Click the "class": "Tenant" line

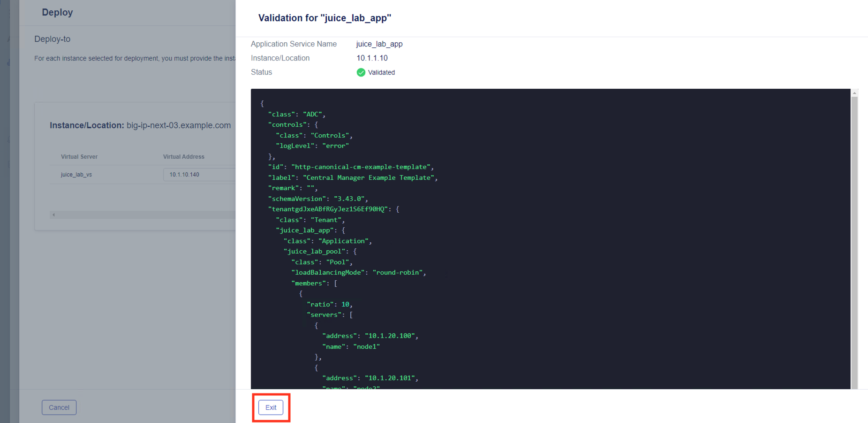point(310,220)
